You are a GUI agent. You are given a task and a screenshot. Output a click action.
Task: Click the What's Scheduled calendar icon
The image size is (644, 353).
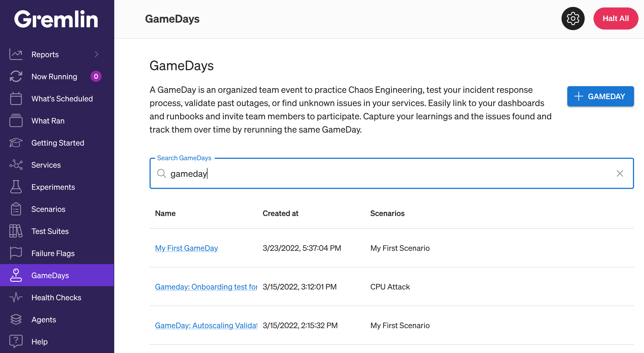(16, 98)
